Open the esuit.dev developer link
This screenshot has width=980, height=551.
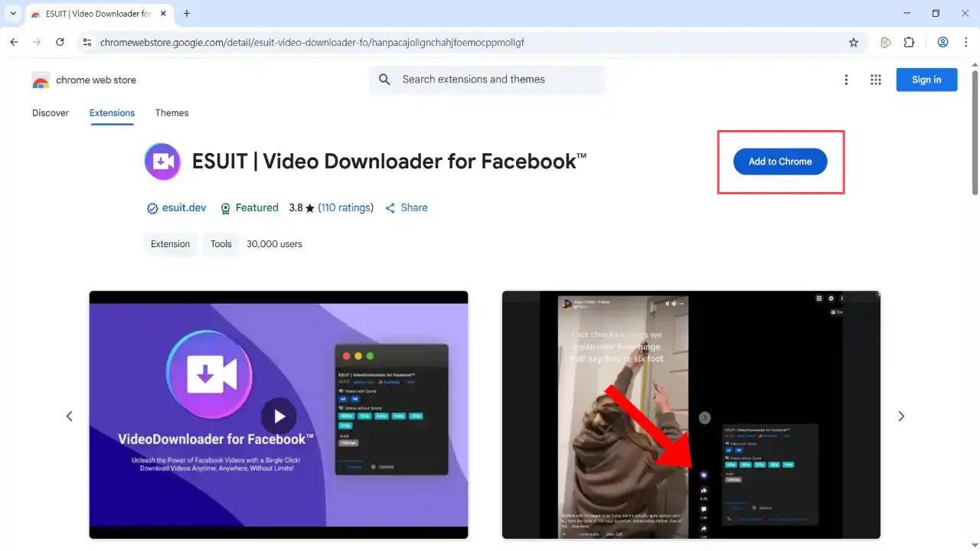click(x=184, y=207)
